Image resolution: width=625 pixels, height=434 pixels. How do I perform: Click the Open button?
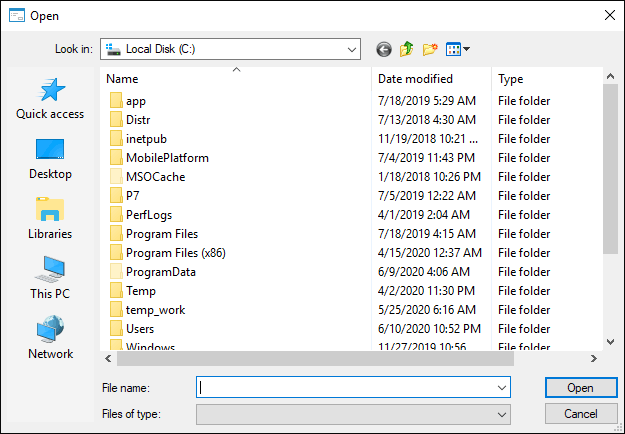coord(580,387)
